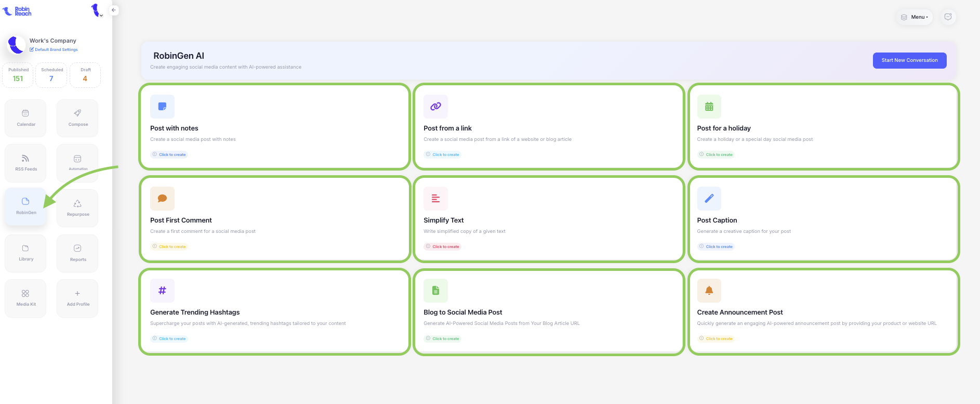Open the Reports sidebar tile
980x404 pixels.
[77, 253]
